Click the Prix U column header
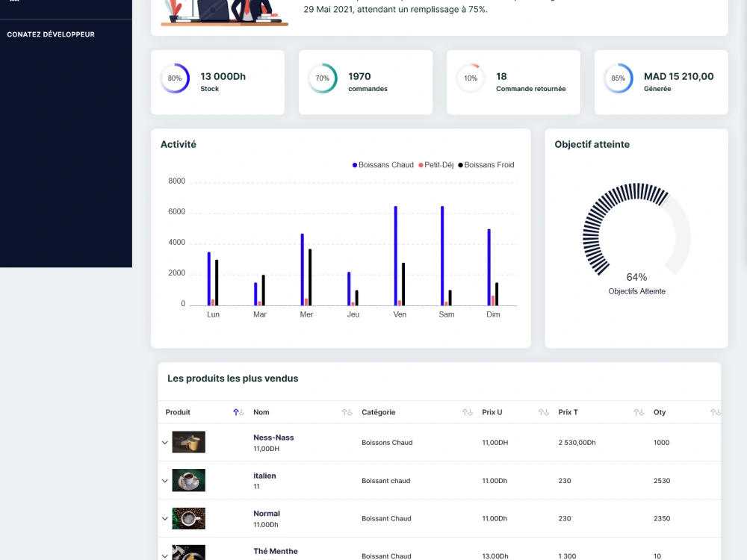Viewport: 747px width, 560px height. pyautogui.click(x=492, y=412)
